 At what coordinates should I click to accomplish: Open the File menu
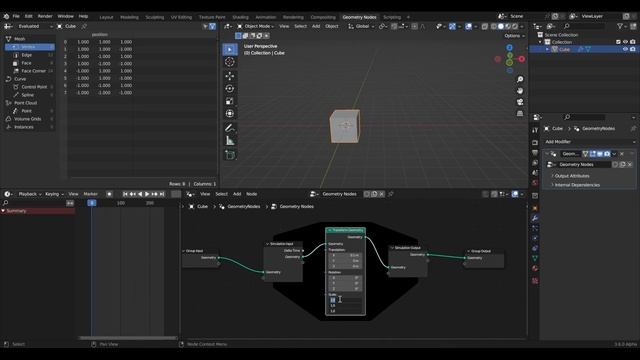[16, 16]
